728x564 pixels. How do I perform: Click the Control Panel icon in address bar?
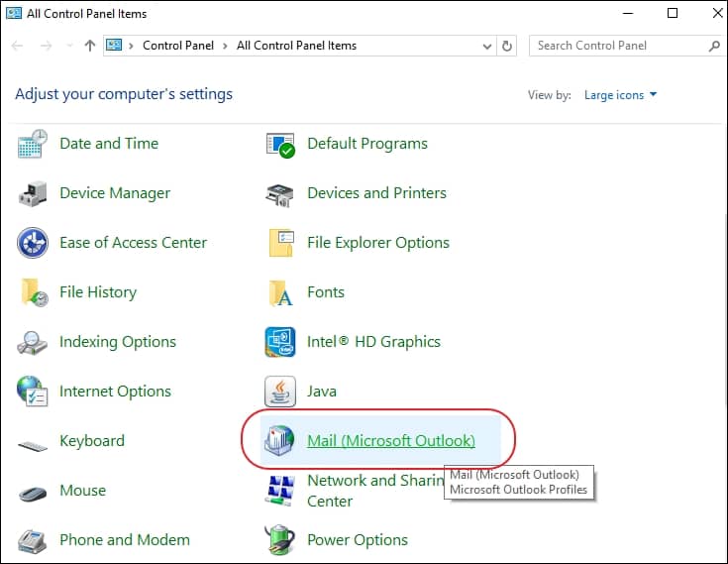[114, 45]
